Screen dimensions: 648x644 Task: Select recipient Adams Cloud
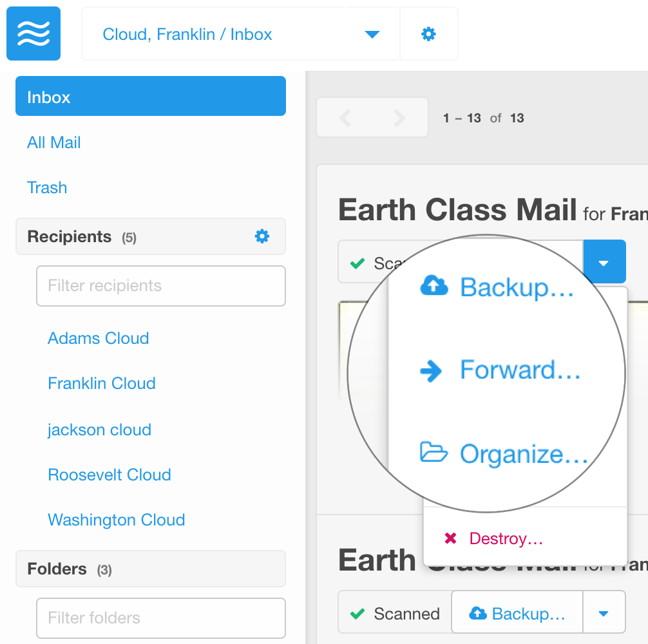(x=99, y=338)
